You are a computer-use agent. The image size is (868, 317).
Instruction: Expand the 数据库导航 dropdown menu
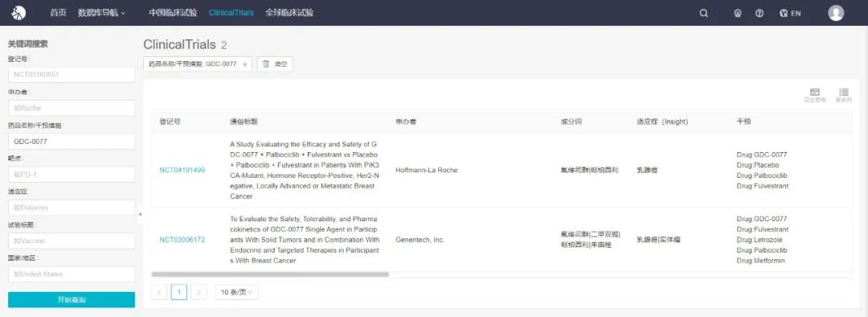pos(101,13)
